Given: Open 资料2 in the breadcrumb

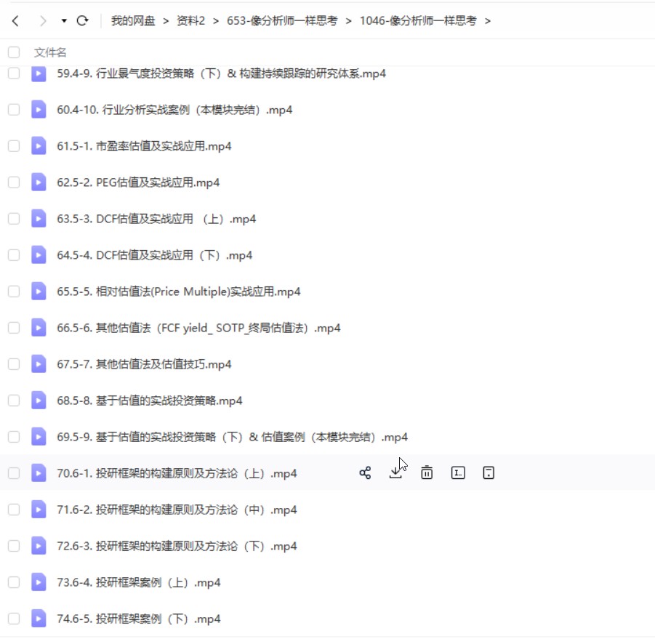Looking at the screenshot, I should click(190, 20).
